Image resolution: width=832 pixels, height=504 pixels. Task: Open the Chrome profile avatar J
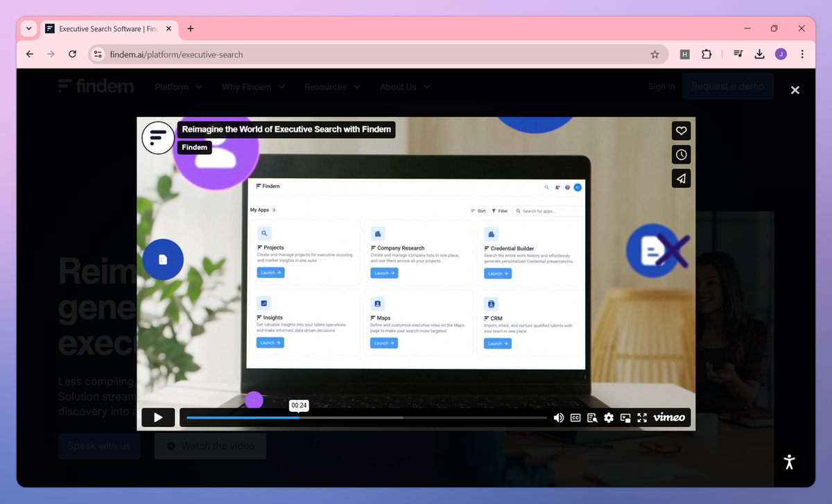781,54
